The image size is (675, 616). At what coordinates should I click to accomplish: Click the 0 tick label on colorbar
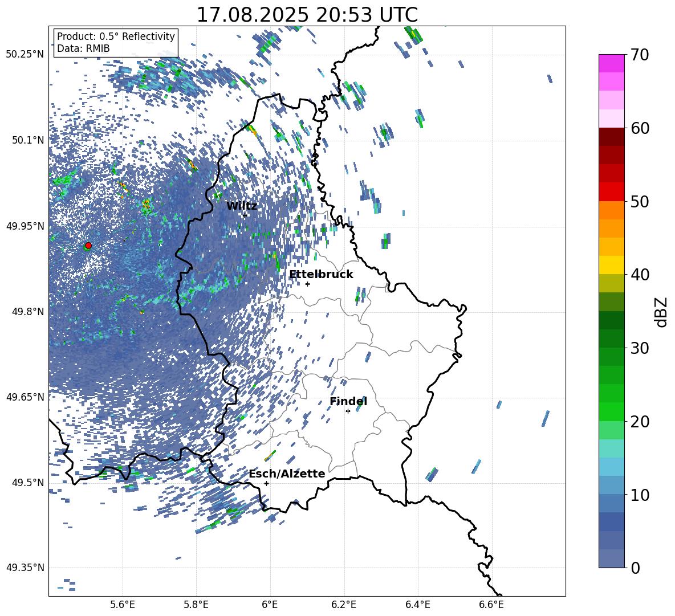[635, 568]
